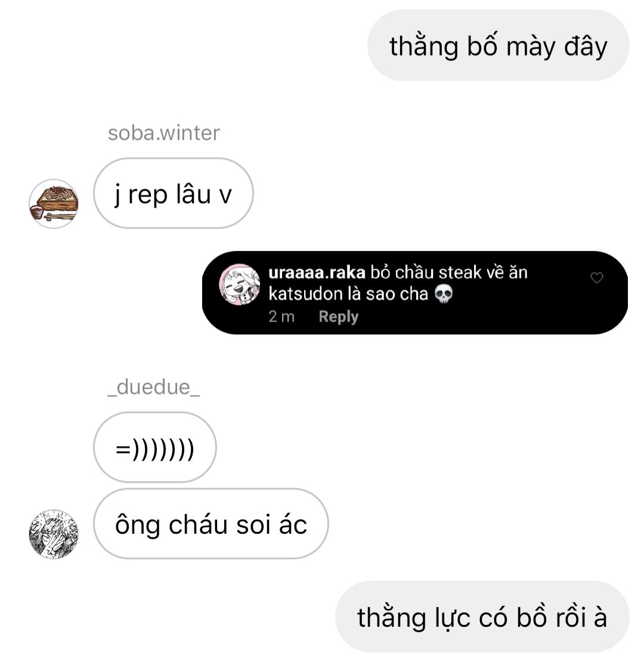Open _duedue_'s manga avatar

coord(54,534)
